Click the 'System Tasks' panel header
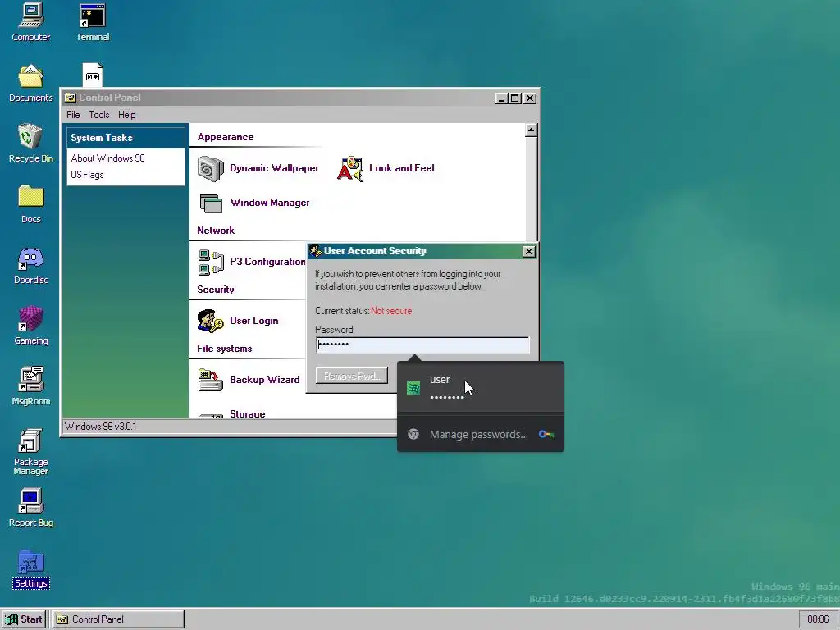This screenshot has width=840, height=630. (126, 138)
